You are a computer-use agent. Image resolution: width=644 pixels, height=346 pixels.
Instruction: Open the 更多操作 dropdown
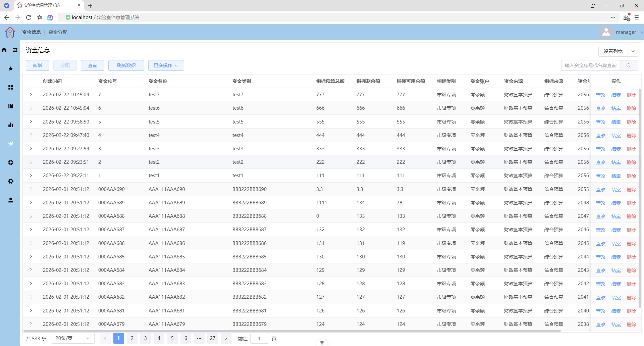pos(166,65)
